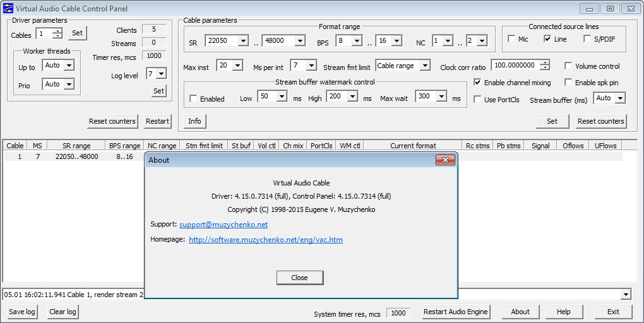Click the Clock corr ratio value field

click(x=516, y=65)
